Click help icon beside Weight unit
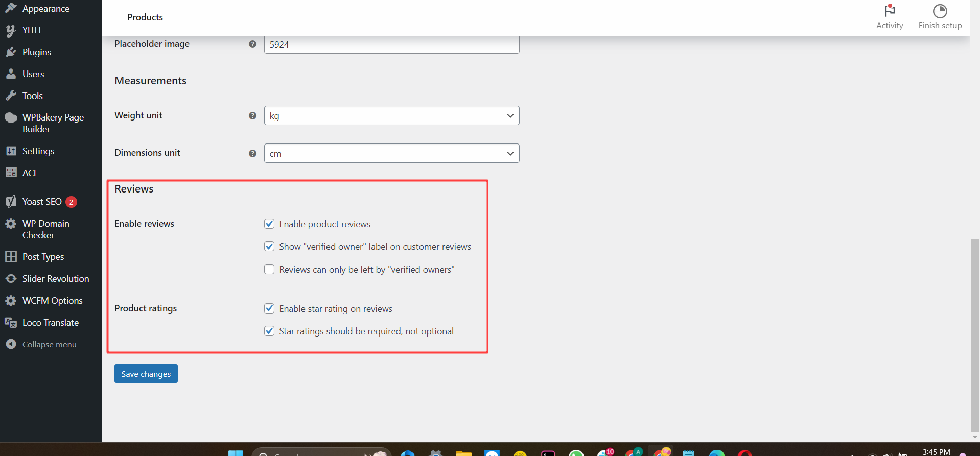980x456 pixels. pyautogui.click(x=252, y=116)
